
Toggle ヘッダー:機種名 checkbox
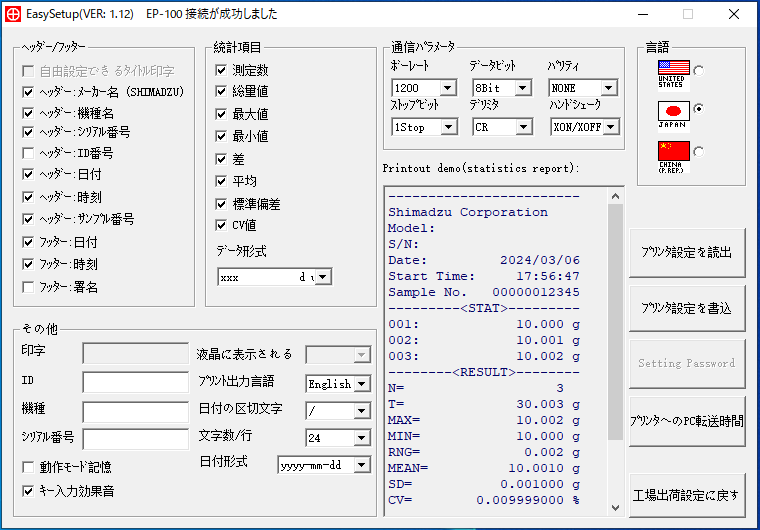click(28, 113)
